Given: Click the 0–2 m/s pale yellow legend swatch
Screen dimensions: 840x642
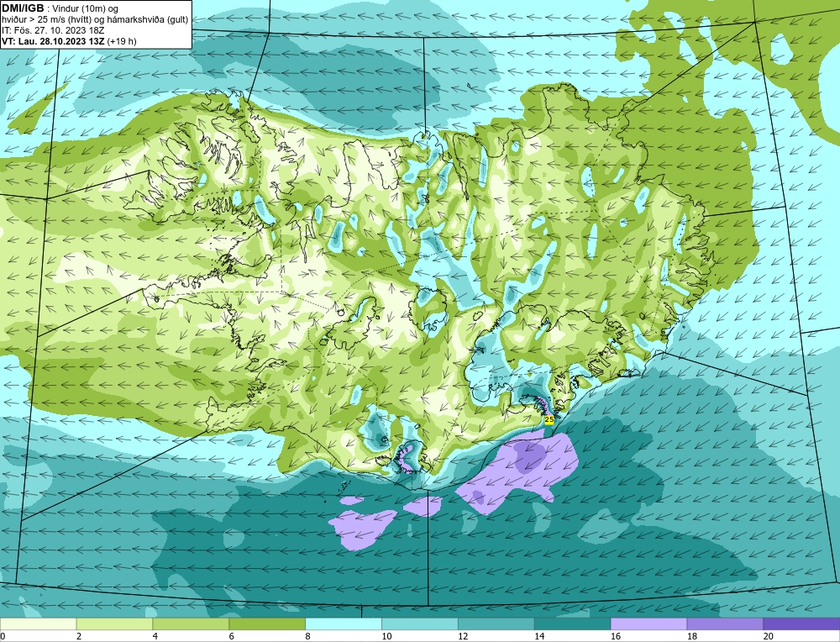Looking at the screenshot, I should tap(39, 624).
